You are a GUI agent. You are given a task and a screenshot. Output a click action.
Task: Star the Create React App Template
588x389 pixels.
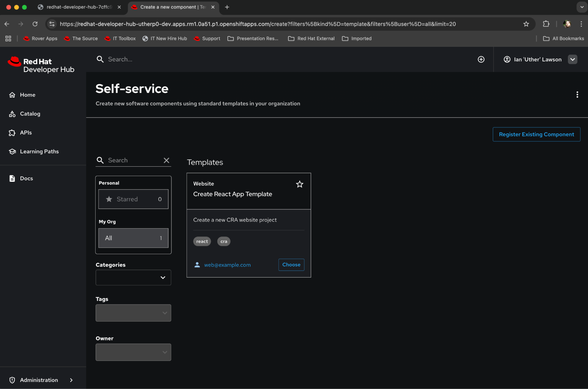pos(299,184)
